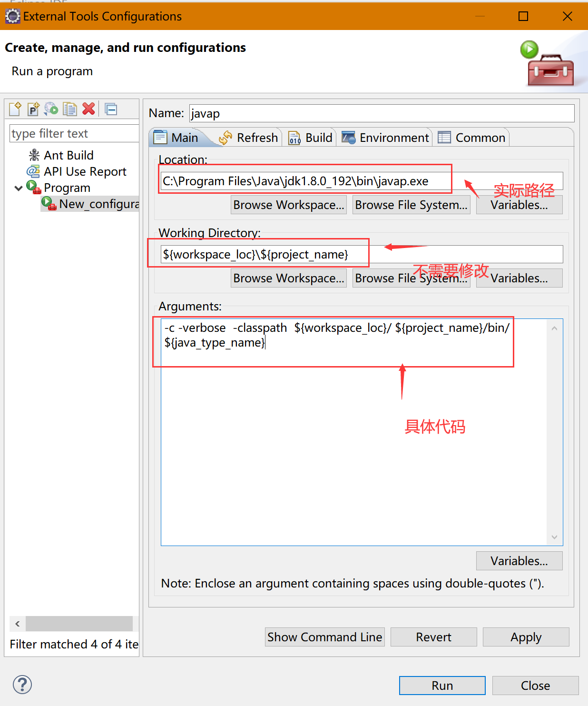The width and height of the screenshot is (588, 706).
Task: Click the Arguments scroll-down arrow
Action: click(x=554, y=537)
